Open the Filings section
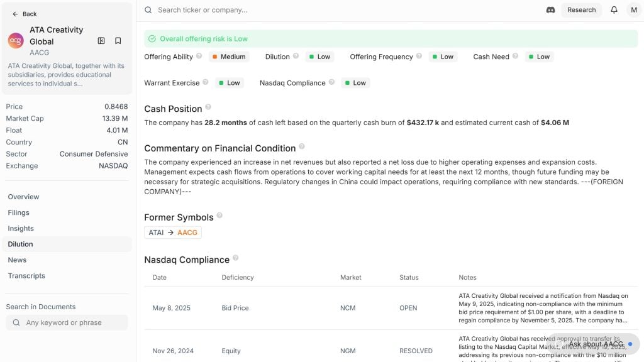644x362 pixels. tap(18, 212)
